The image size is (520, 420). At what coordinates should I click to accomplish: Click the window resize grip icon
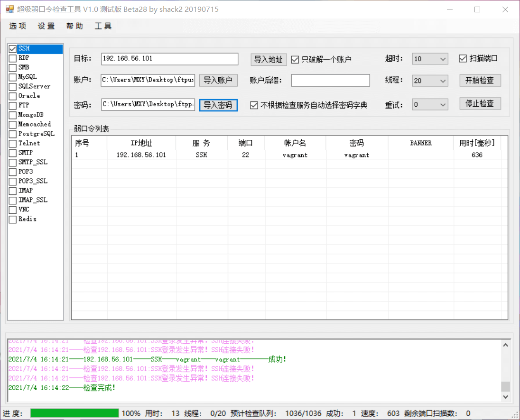click(515, 415)
